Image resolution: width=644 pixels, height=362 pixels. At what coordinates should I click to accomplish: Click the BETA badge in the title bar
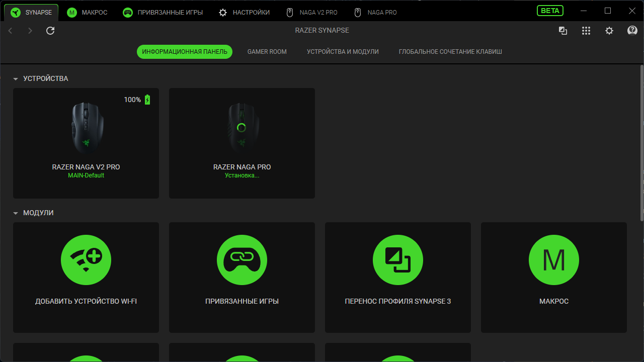[550, 11]
